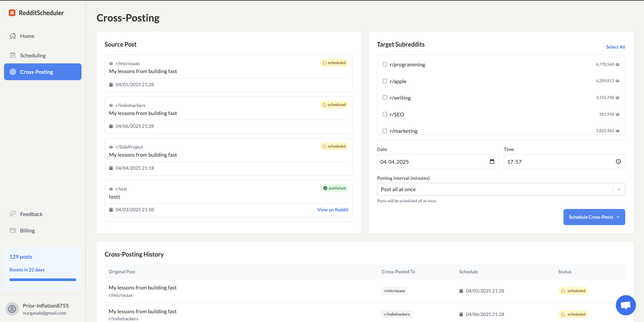
Task: Click the Billing card icon
Action: click(13, 230)
